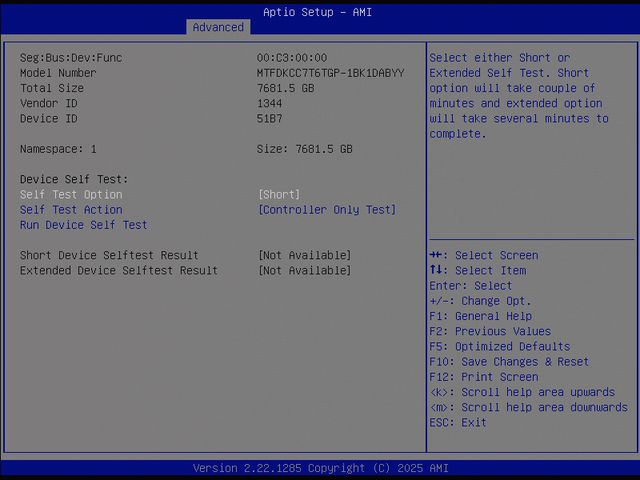Image resolution: width=640 pixels, height=480 pixels.
Task: Click the Aptio Setup - AMI title
Action: click(318, 12)
